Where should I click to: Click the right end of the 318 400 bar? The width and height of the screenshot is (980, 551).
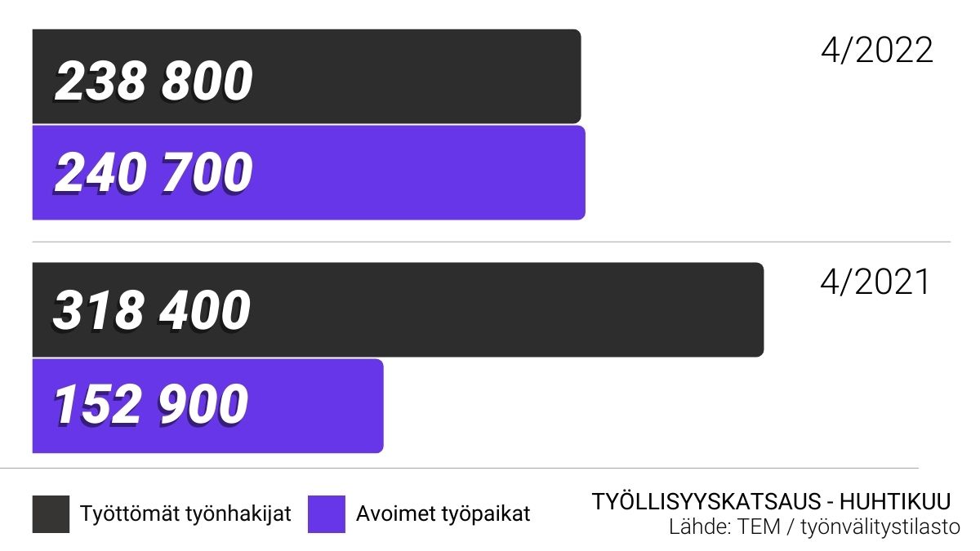(758, 309)
